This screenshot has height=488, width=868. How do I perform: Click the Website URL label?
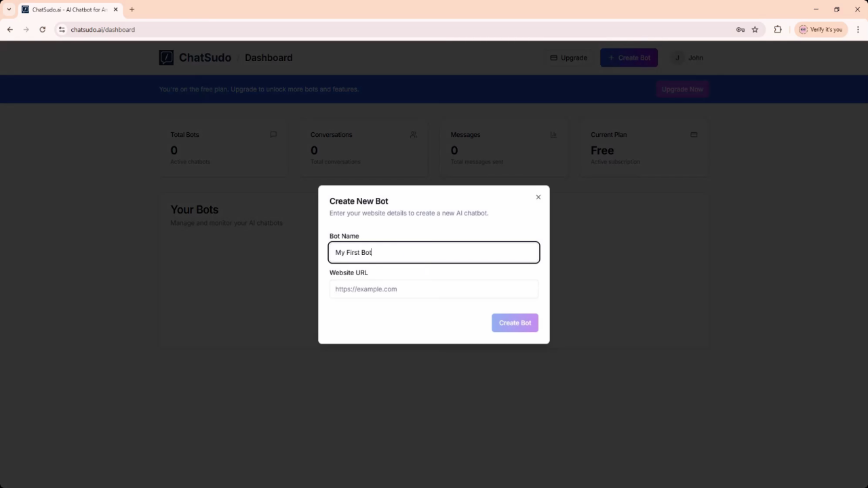pyautogui.click(x=349, y=272)
